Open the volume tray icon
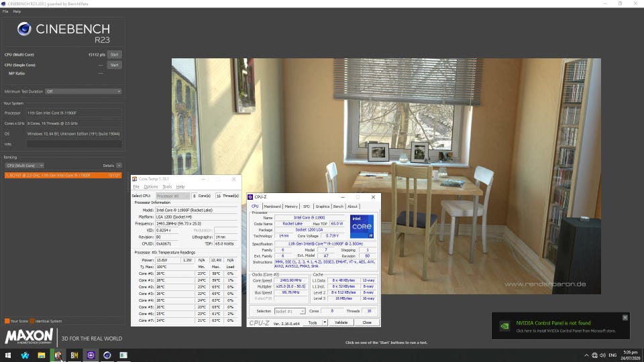 coord(602,355)
